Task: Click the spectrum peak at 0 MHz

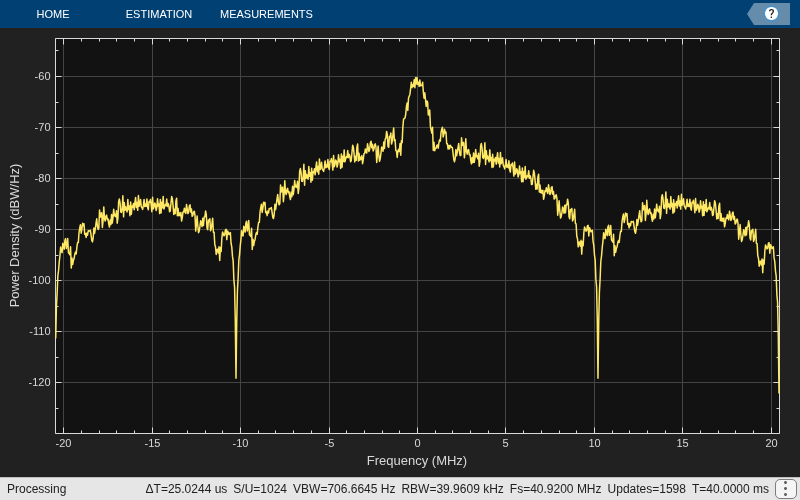Action: tap(417, 80)
